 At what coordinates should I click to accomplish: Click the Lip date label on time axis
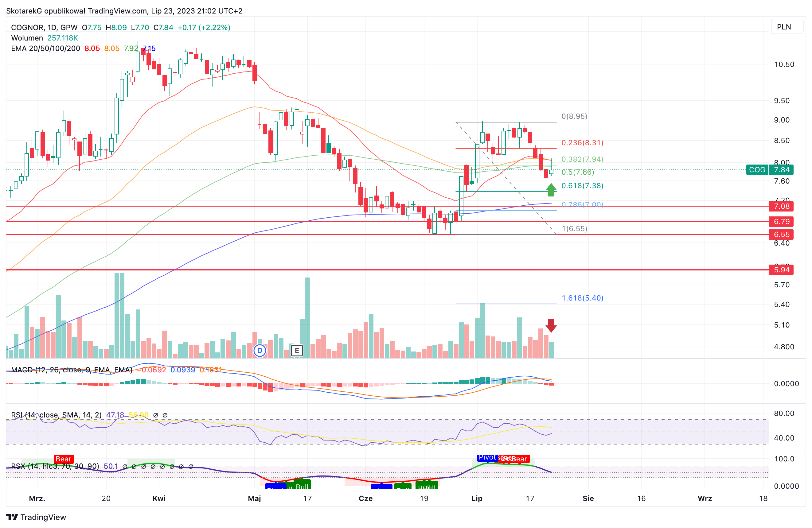tap(477, 498)
